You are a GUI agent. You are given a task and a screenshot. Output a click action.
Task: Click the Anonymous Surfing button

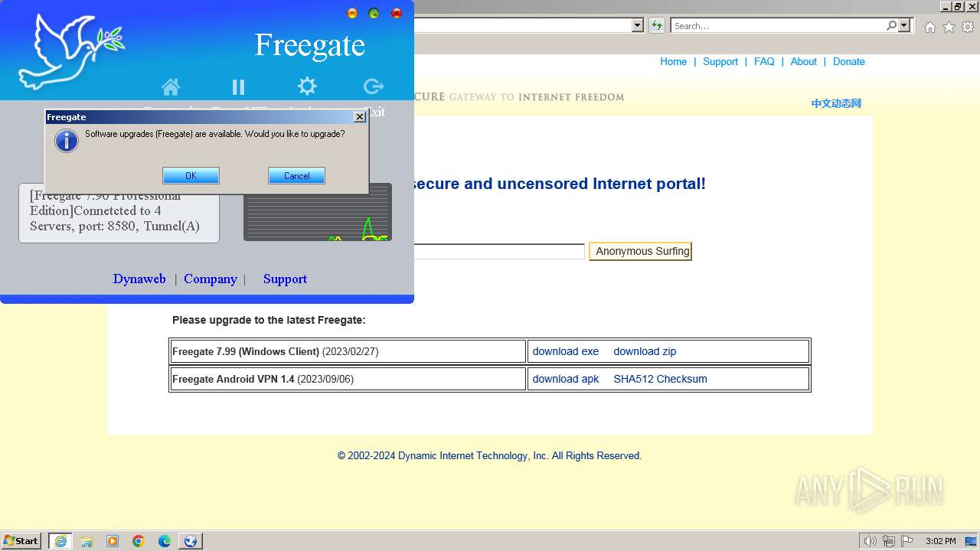click(641, 251)
